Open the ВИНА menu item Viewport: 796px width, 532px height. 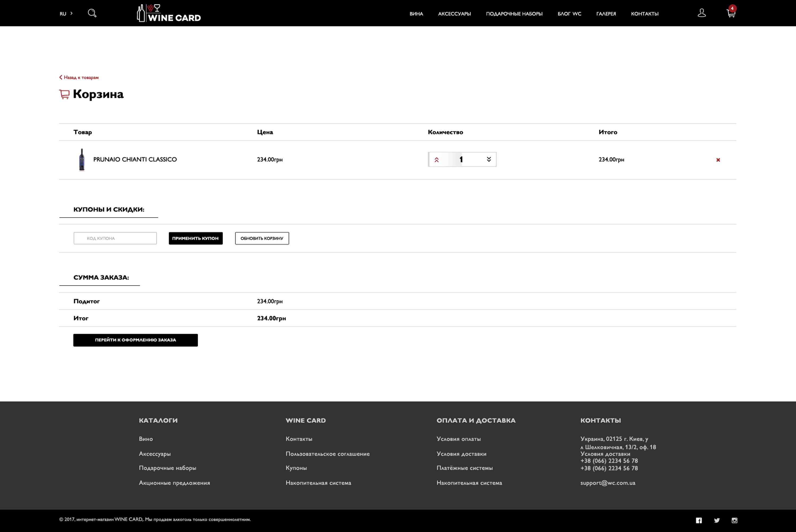tap(416, 14)
